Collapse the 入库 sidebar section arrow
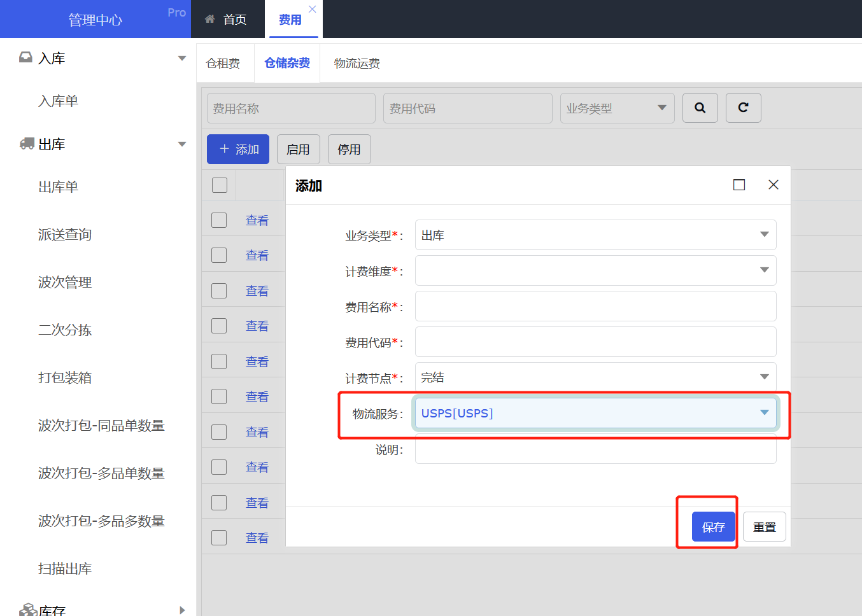Screen dimensions: 862x616 182,58
